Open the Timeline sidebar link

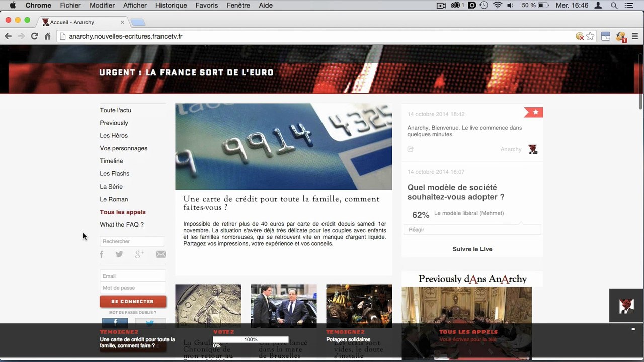pyautogui.click(x=112, y=161)
